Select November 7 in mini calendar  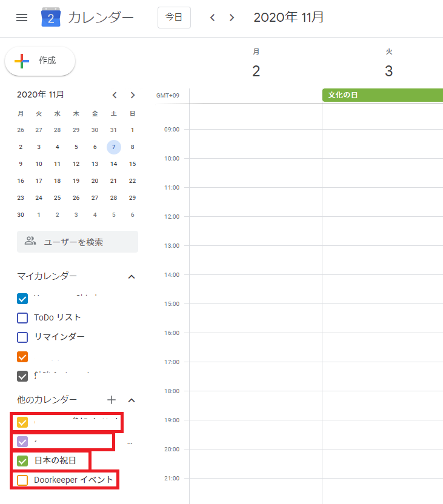click(x=113, y=147)
